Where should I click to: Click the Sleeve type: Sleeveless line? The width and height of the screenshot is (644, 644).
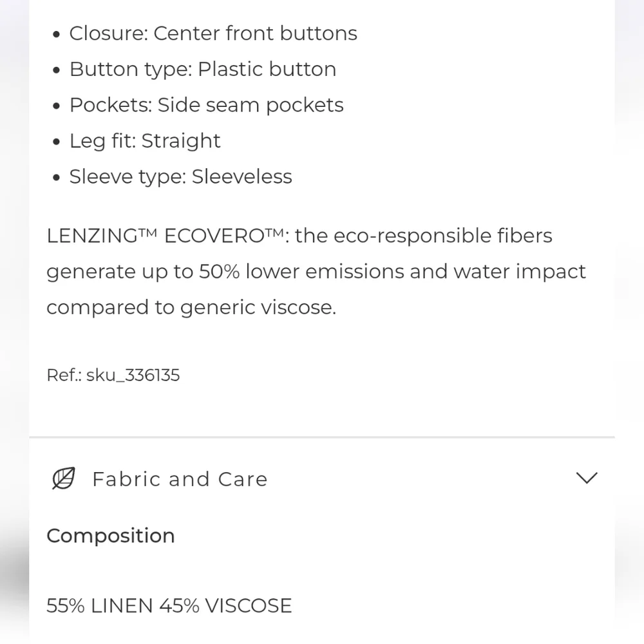[x=181, y=176]
